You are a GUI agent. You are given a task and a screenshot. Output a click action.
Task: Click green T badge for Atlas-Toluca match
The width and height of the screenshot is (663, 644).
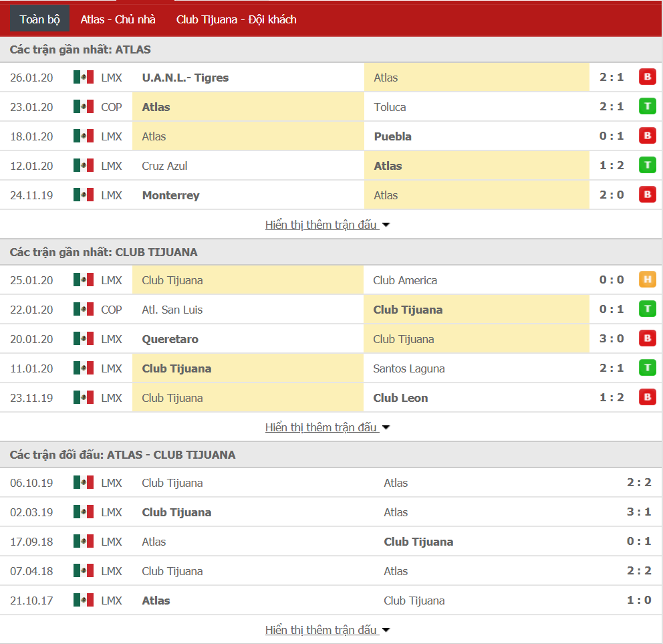pyautogui.click(x=648, y=106)
